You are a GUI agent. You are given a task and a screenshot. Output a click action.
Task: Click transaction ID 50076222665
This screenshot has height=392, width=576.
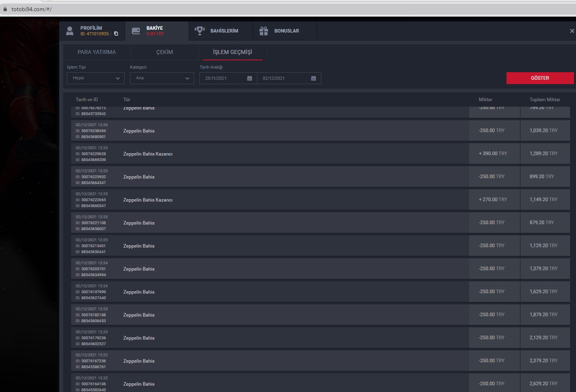coord(91,200)
